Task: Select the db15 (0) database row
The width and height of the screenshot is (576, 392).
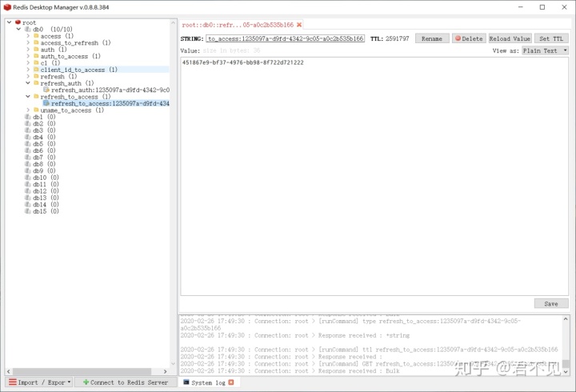Action: [46, 211]
